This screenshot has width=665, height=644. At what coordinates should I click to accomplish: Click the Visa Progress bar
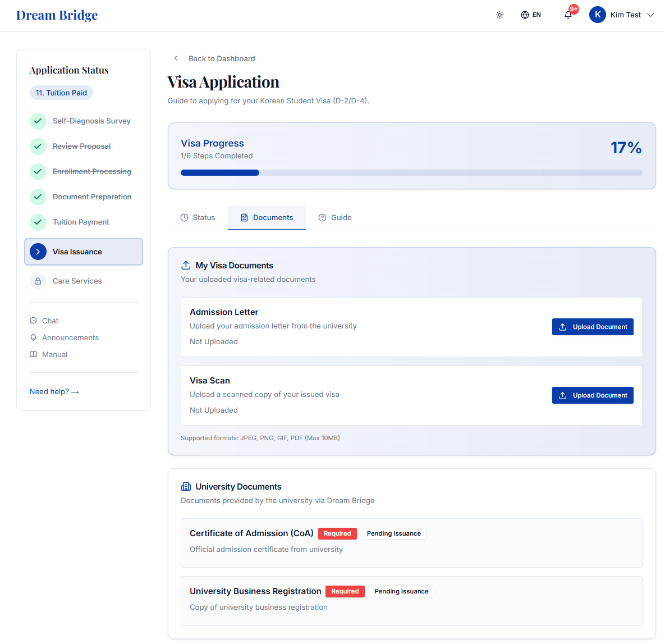[x=411, y=173]
